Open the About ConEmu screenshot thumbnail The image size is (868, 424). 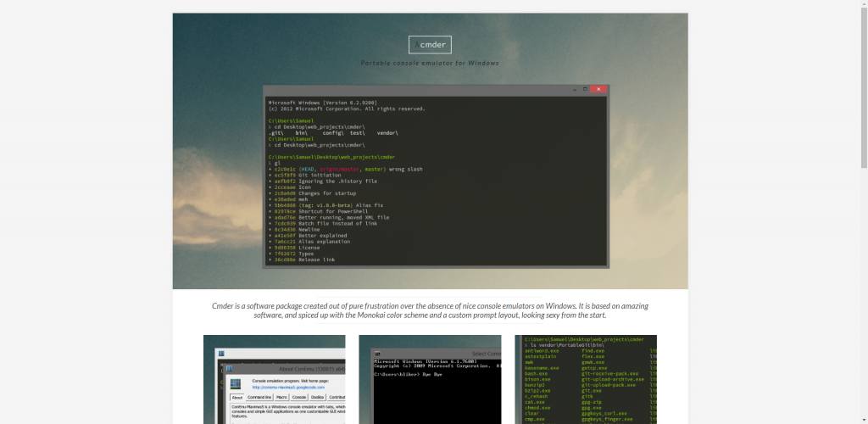pyautogui.click(x=275, y=380)
